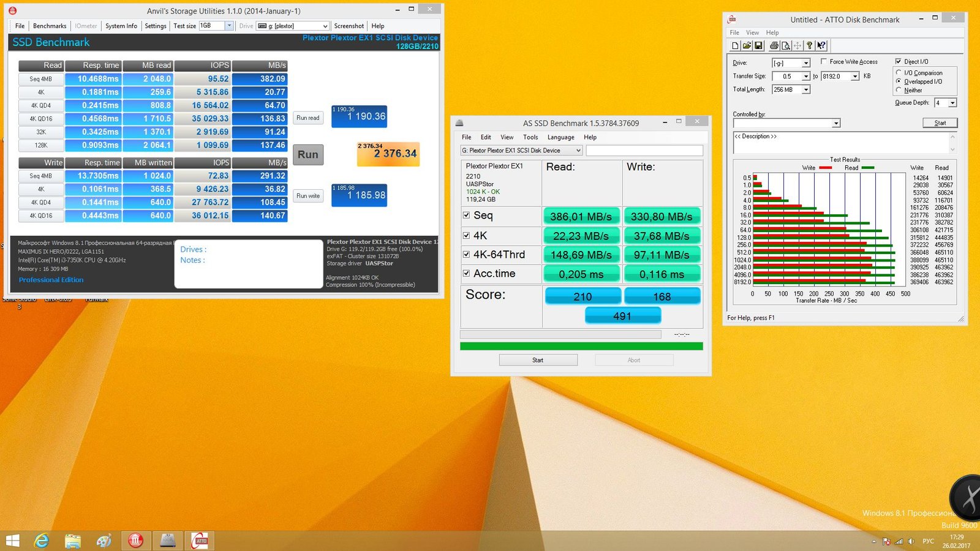Toggle the 4K test checkbox in AS SSD
Screen dimensions: 980x551
click(467, 235)
